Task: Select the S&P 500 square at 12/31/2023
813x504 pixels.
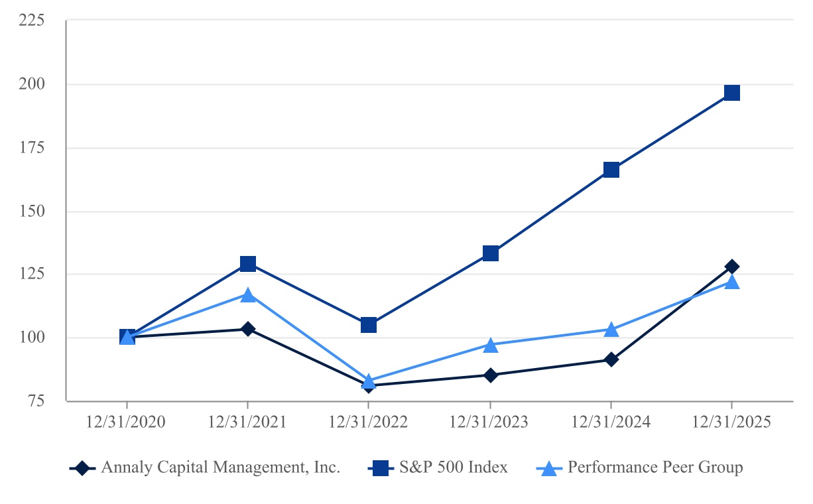Action: (490, 253)
